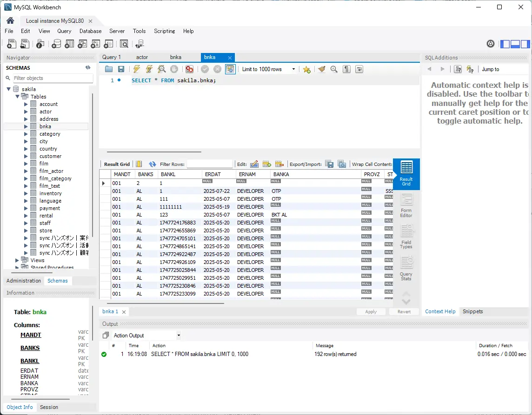Viewport: 532px width, 415px height.
Task: Toggle Wrap Cell Content in the result grid
Action: (x=372, y=164)
